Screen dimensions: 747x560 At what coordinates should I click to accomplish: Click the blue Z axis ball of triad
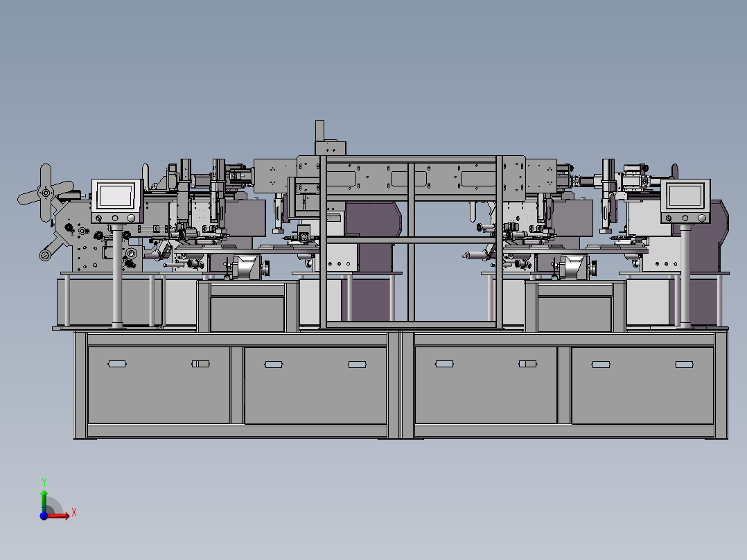point(44,516)
